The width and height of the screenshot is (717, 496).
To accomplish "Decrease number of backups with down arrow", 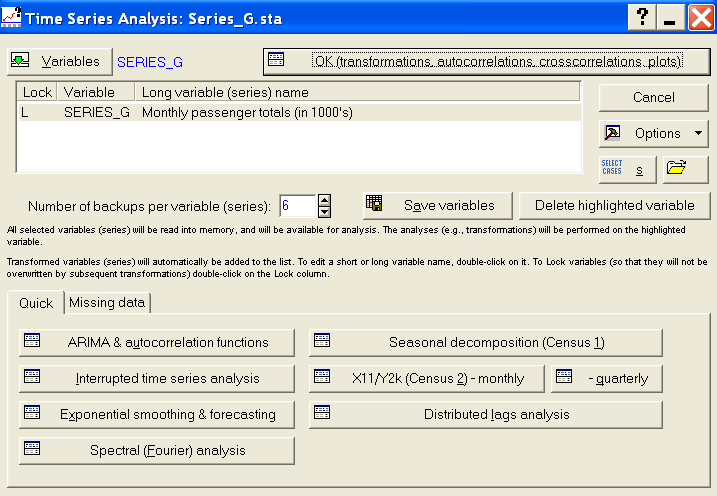I will [324, 212].
